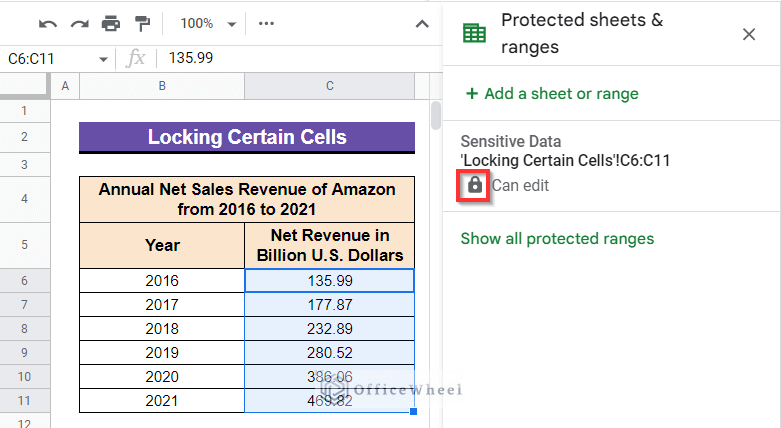Image resolution: width=781 pixels, height=428 pixels.
Task: Select column C header
Action: pyautogui.click(x=329, y=86)
